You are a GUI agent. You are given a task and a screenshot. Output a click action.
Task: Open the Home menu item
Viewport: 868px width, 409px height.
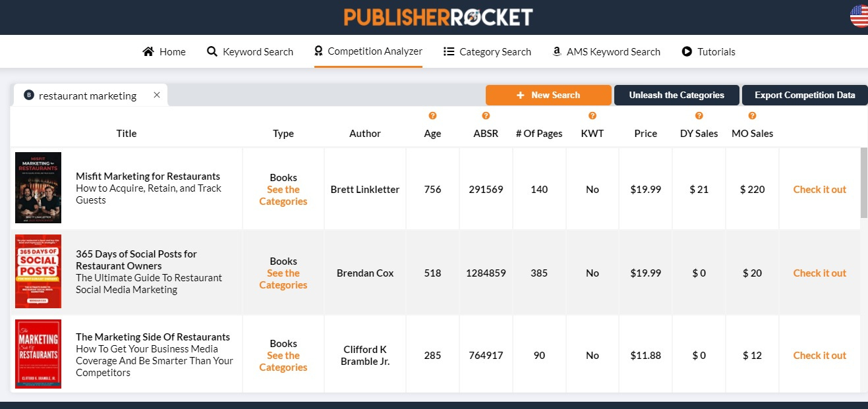(164, 51)
